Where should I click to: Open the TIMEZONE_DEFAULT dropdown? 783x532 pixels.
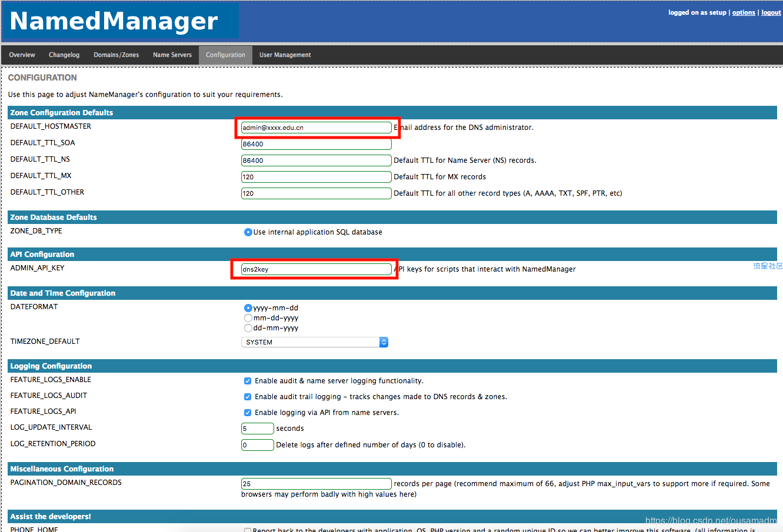315,342
